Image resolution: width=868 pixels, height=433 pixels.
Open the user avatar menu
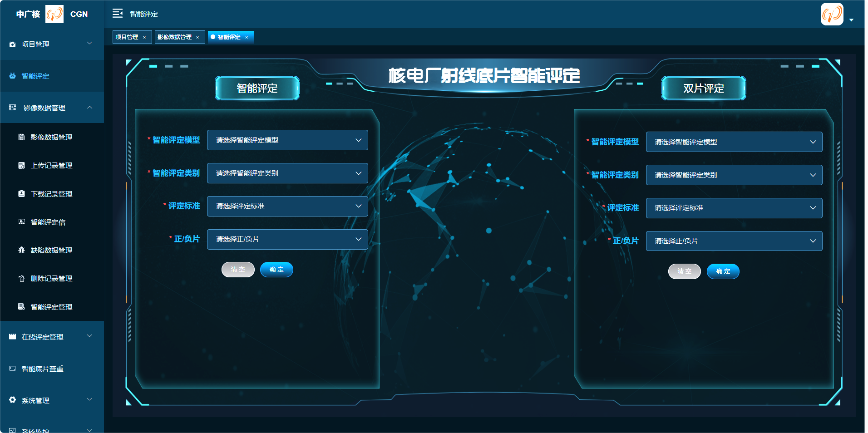click(832, 15)
